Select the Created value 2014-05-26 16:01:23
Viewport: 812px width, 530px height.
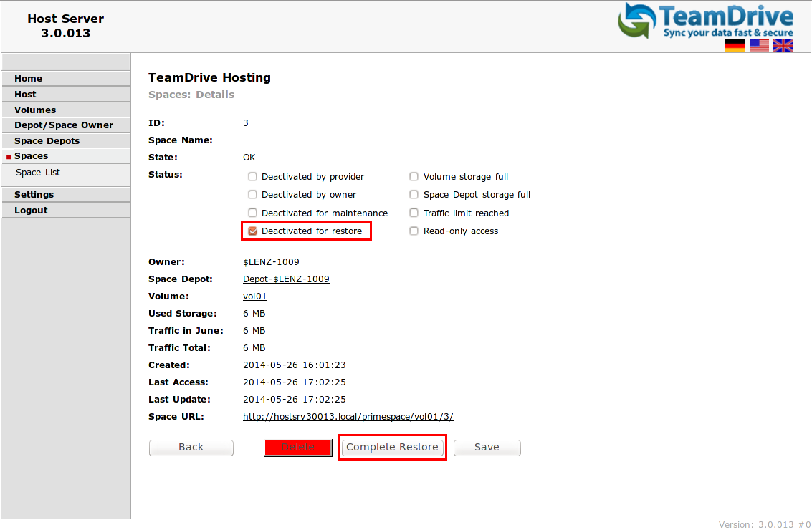click(x=294, y=365)
